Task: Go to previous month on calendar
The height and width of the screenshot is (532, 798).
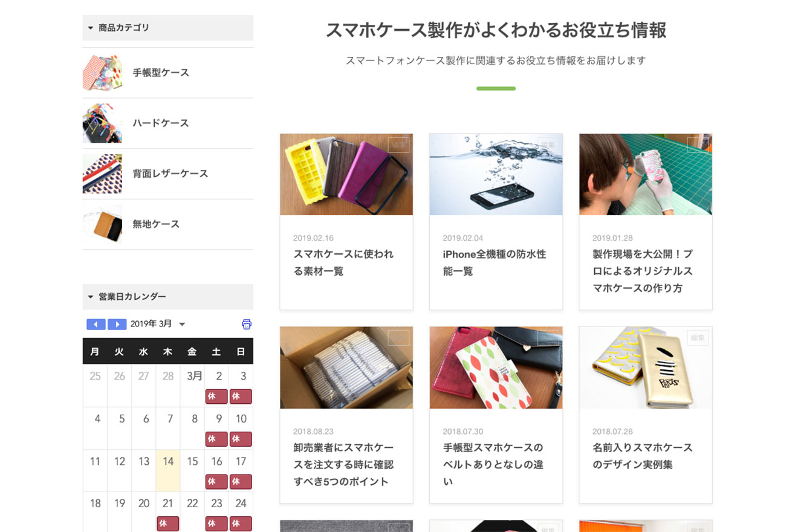Action: (96, 324)
